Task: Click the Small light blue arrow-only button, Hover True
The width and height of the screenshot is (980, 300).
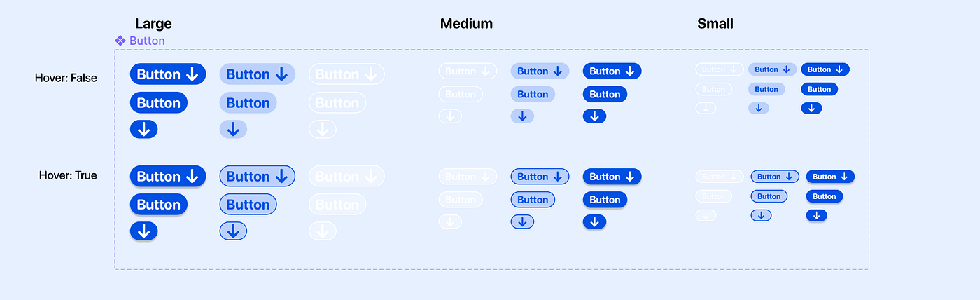Action: coord(761,215)
